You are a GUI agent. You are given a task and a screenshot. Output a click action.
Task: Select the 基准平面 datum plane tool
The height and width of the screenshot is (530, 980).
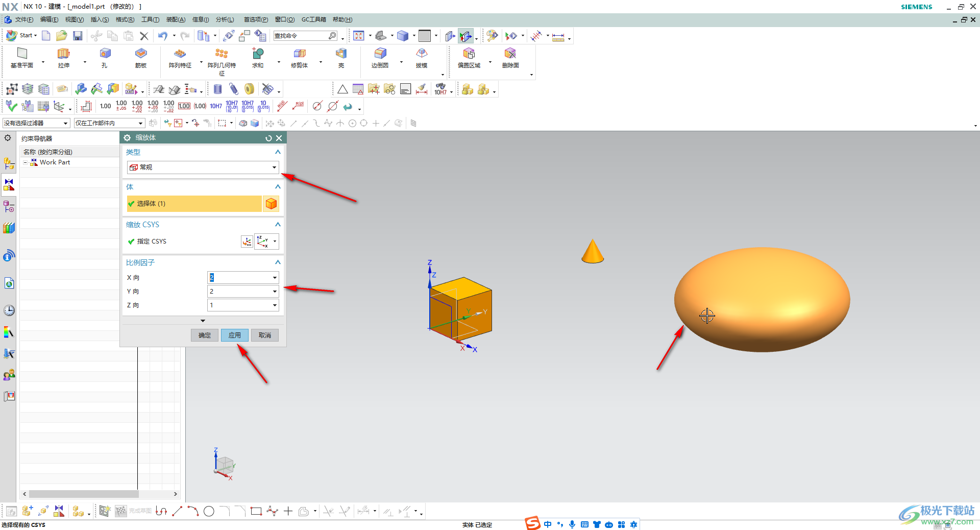tap(22, 58)
